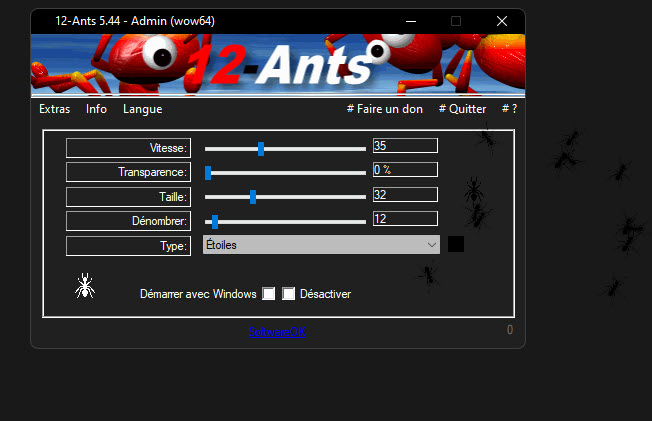This screenshot has width=652, height=421.
Task: Click the black color swatch beside Type
Action: click(x=455, y=244)
